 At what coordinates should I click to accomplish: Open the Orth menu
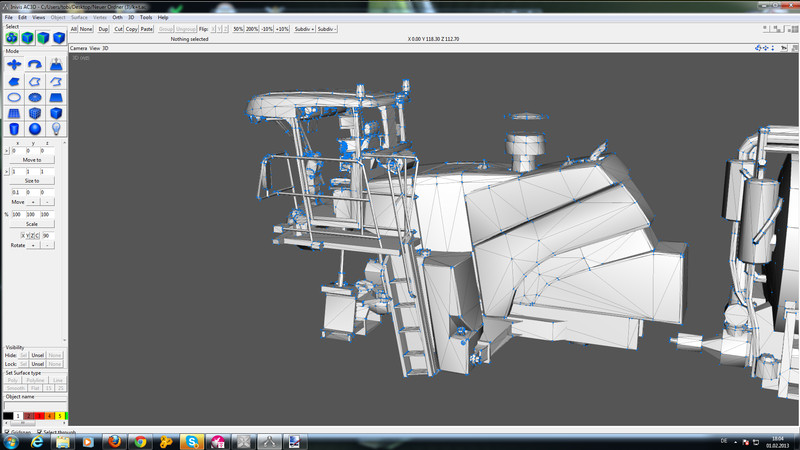(117, 17)
